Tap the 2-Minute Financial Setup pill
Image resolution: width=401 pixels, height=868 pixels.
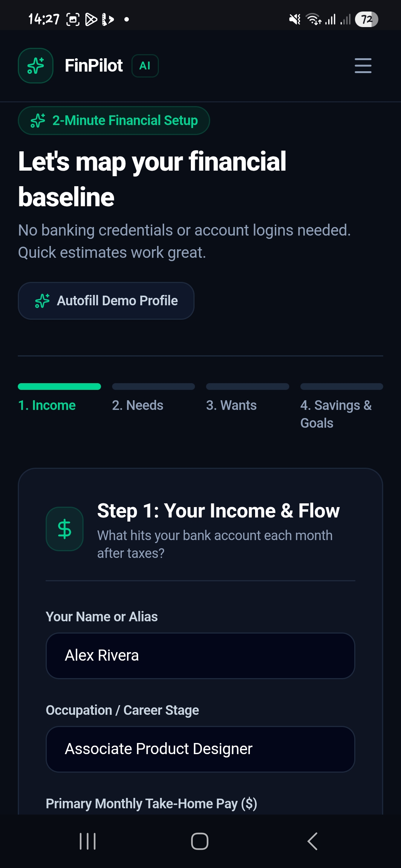(x=114, y=121)
